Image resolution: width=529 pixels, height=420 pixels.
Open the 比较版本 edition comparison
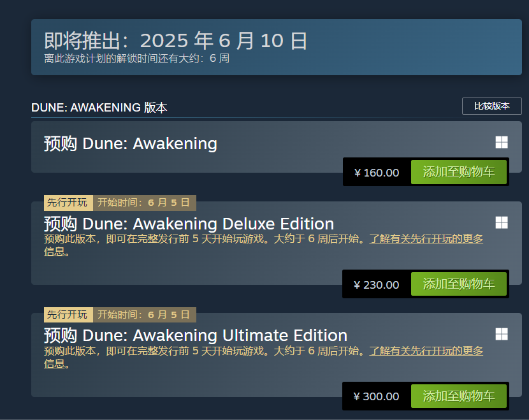click(491, 106)
